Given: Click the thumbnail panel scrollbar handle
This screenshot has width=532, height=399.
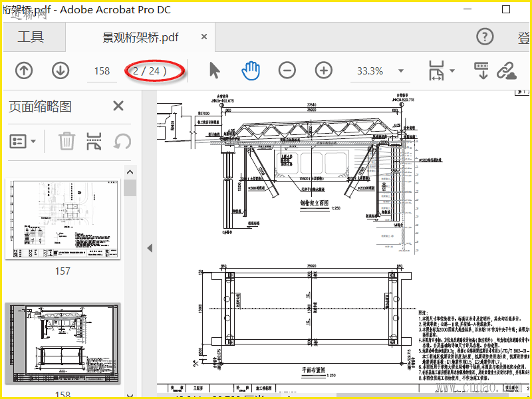Looking at the screenshot, I should point(130,188).
